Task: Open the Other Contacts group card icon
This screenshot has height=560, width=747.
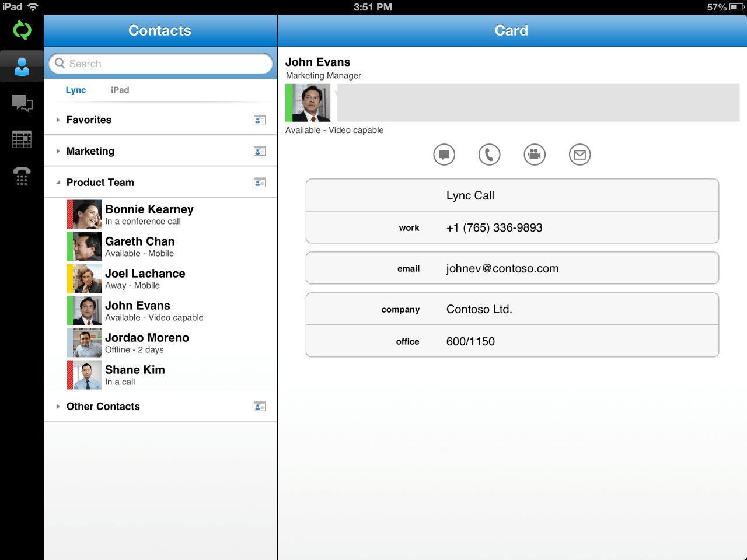Action: pyautogui.click(x=260, y=406)
